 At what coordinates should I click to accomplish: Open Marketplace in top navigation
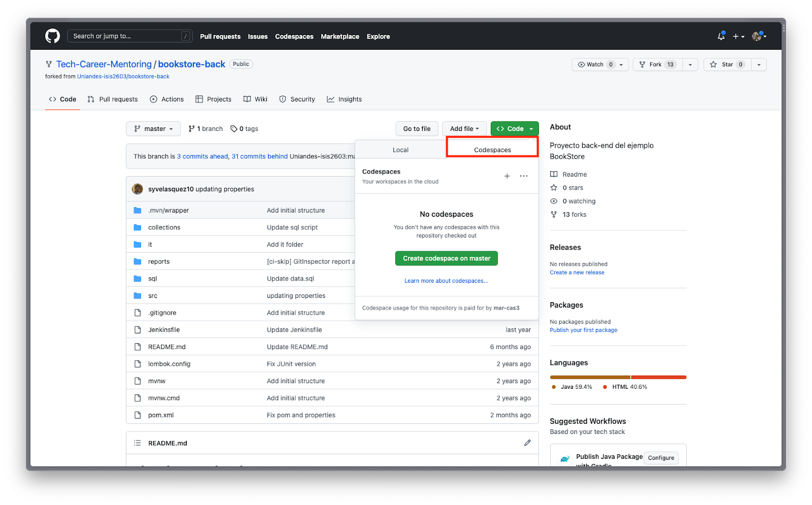point(340,37)
